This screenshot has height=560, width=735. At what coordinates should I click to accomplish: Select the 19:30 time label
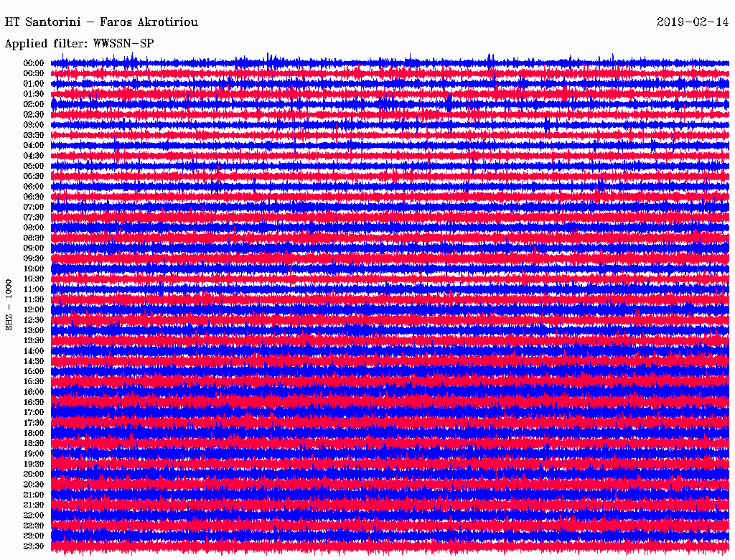34,464
